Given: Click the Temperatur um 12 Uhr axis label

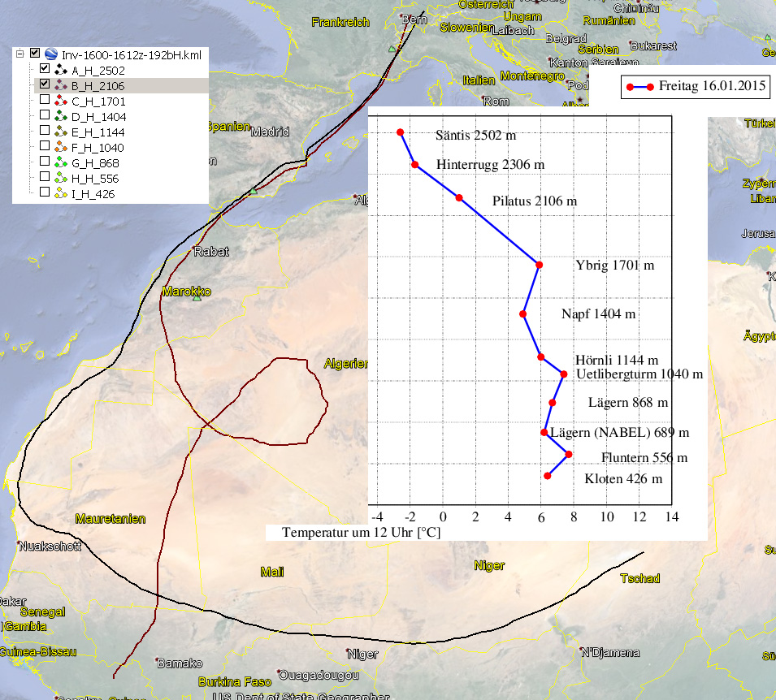Looking at the screenshot, I should pyautogui.click(x=361, y=532).
